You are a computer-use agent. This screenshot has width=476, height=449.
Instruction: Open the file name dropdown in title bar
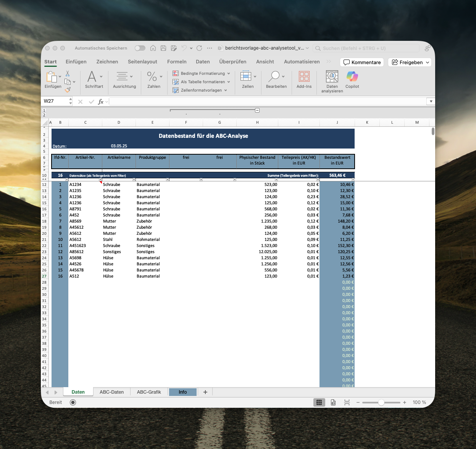pos(307,48)
